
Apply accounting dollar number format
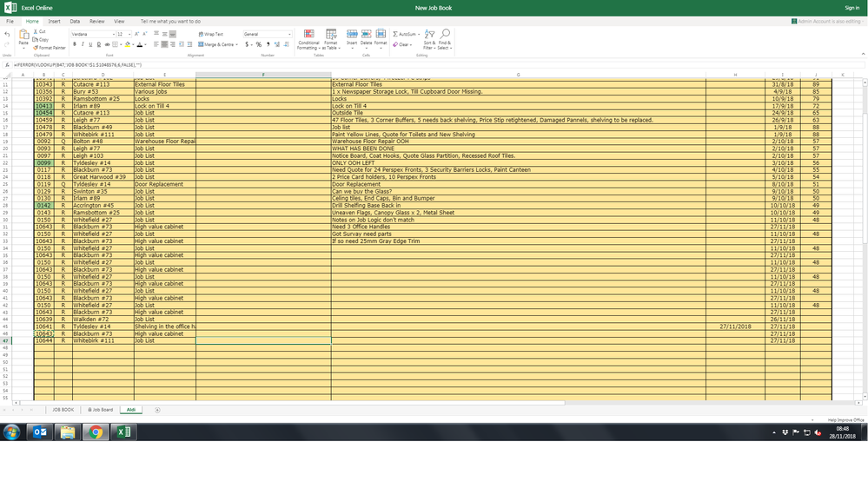click(x=247, y=44)
